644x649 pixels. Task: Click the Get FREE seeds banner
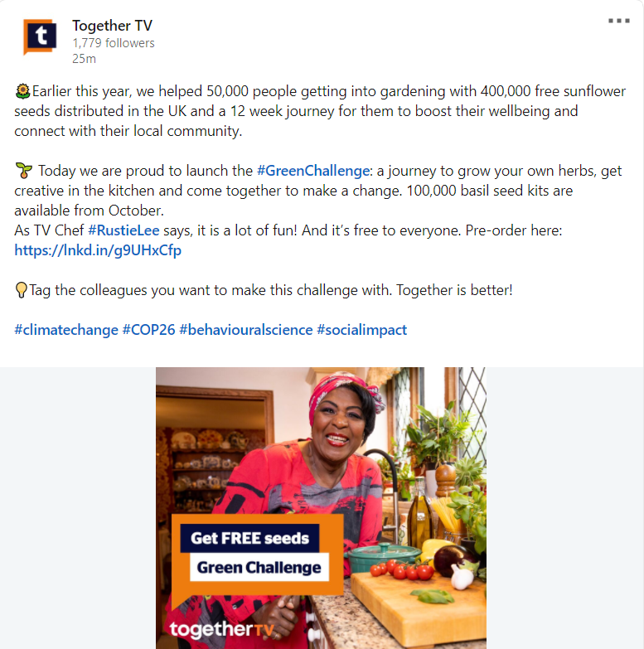[x=249, y=538]
